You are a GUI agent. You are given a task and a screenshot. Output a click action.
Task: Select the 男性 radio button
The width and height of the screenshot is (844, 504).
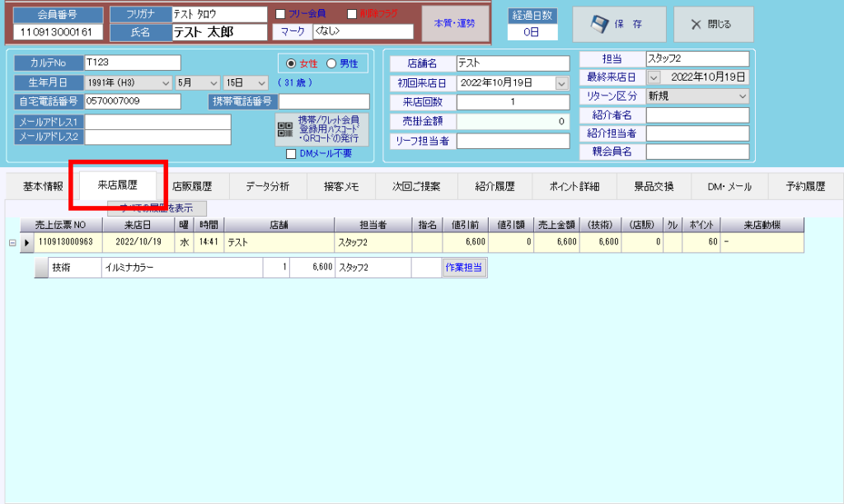coord(331,63)
